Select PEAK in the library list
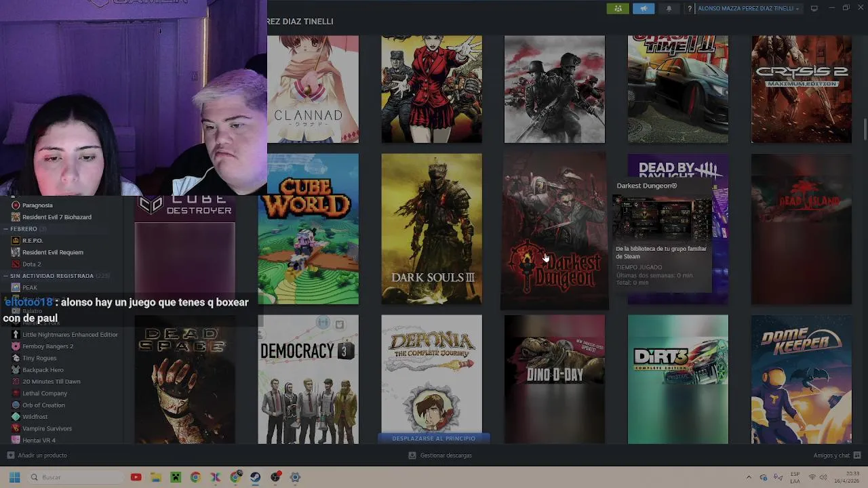The height and width of the screenshot is (488, 868). (30, 287)
